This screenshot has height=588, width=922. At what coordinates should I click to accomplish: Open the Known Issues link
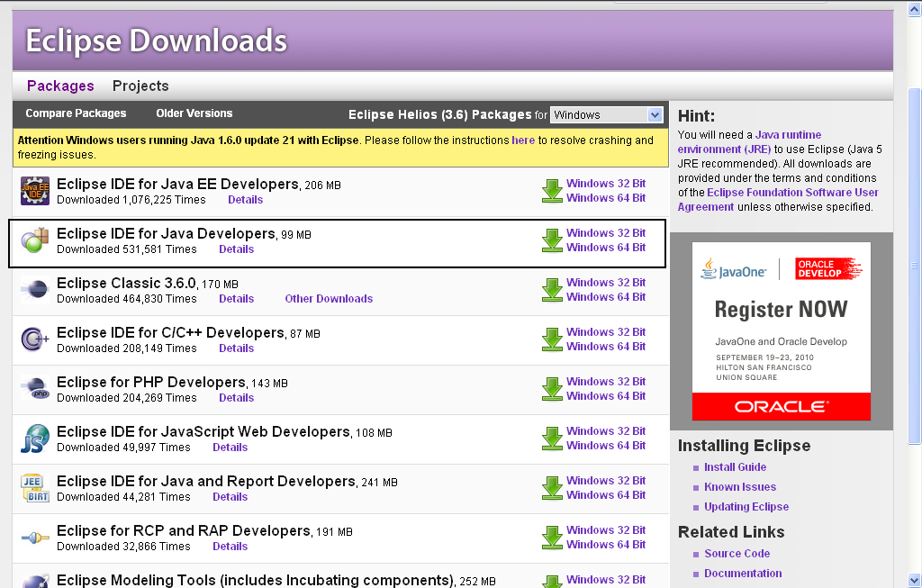tap(740, 487)
